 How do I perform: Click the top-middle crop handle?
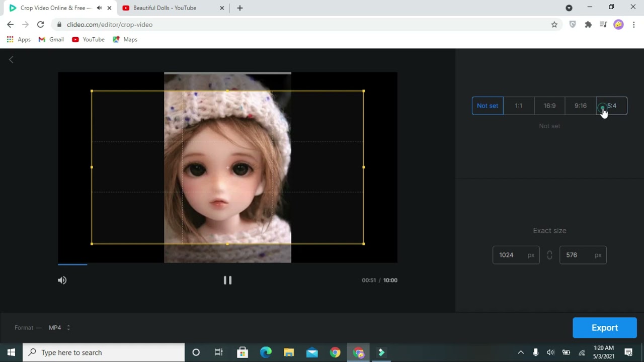coord(227,91)
